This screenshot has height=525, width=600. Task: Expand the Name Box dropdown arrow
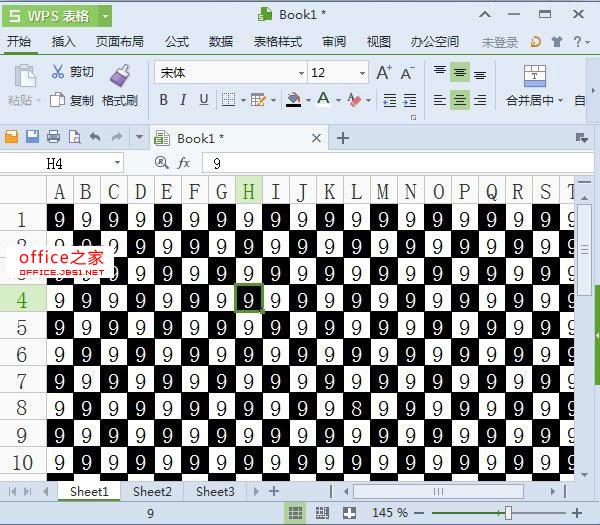(117, 163)
